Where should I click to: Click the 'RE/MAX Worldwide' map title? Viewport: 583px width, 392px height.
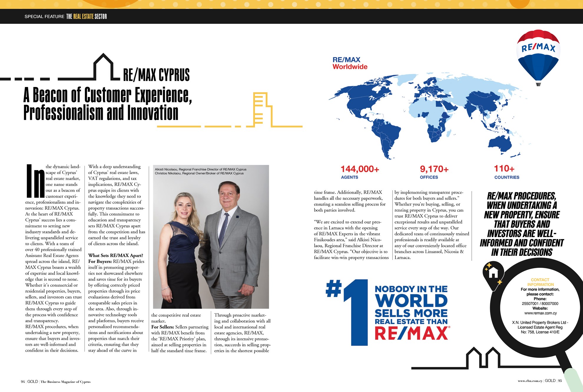350,63
